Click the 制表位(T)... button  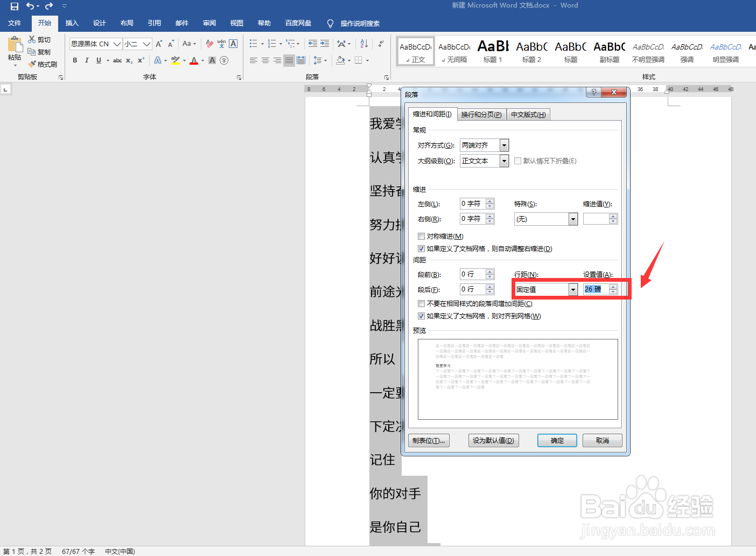pos(429,440)
